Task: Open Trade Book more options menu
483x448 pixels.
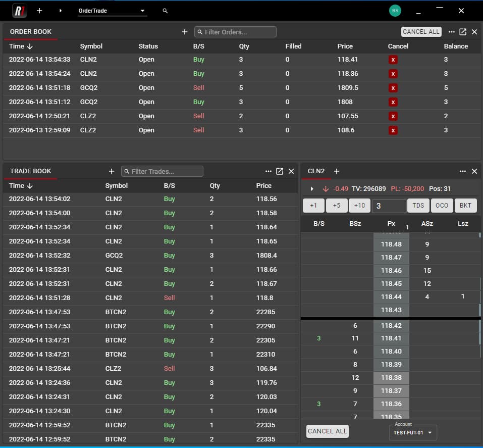Action: click(x=269, y=171)
